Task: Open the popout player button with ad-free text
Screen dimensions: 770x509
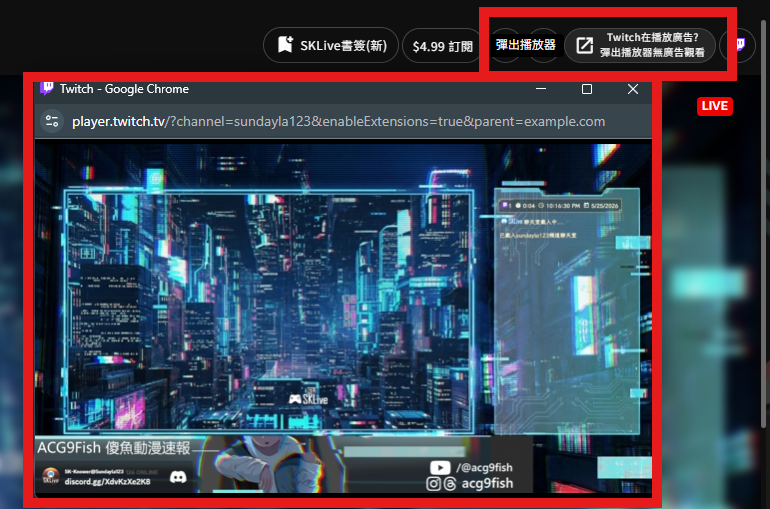Action: pos(640,45)
